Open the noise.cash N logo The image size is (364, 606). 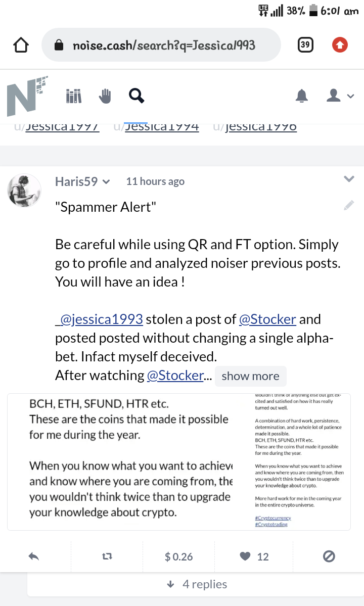pos(27,96)
